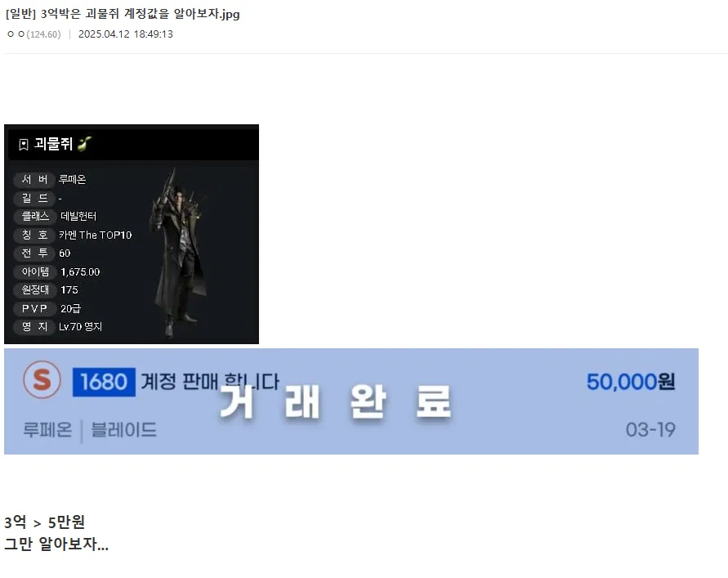The height and width of the screenshot is (578, 728).
Task: Click the PVP label pill
Action: click(x=35, y=308)
